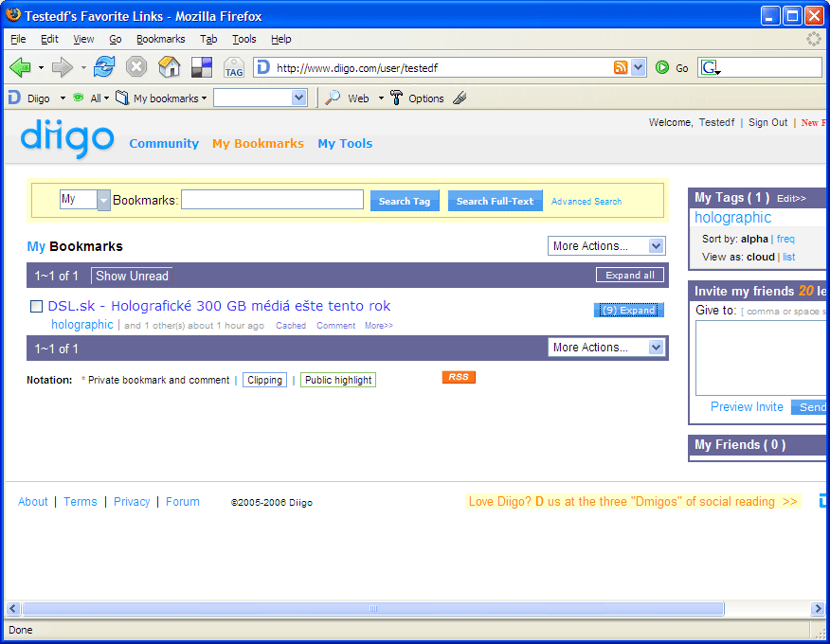Open the File menu
This screenshot has height=644, width=830.
click(x=18, y=39)
